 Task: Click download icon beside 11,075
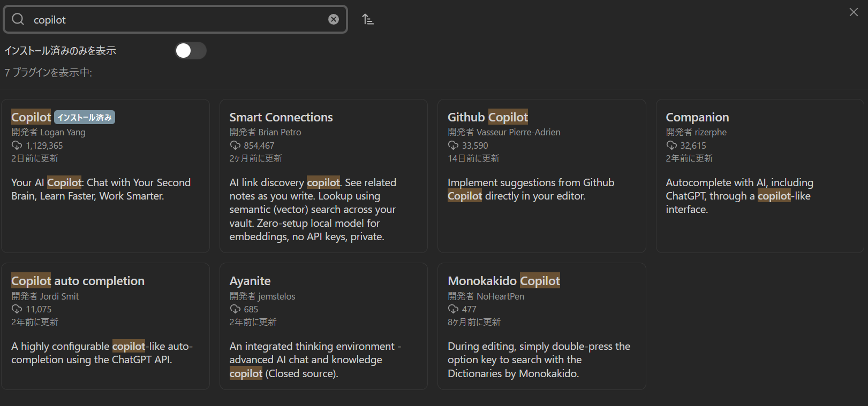17,309
